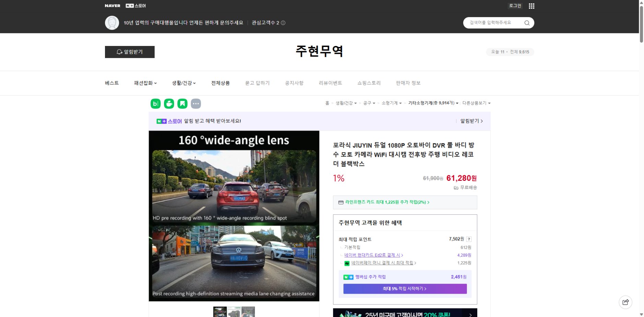
Task: Click the floating share icon bottom right
Action: click(x=626, y=302)
